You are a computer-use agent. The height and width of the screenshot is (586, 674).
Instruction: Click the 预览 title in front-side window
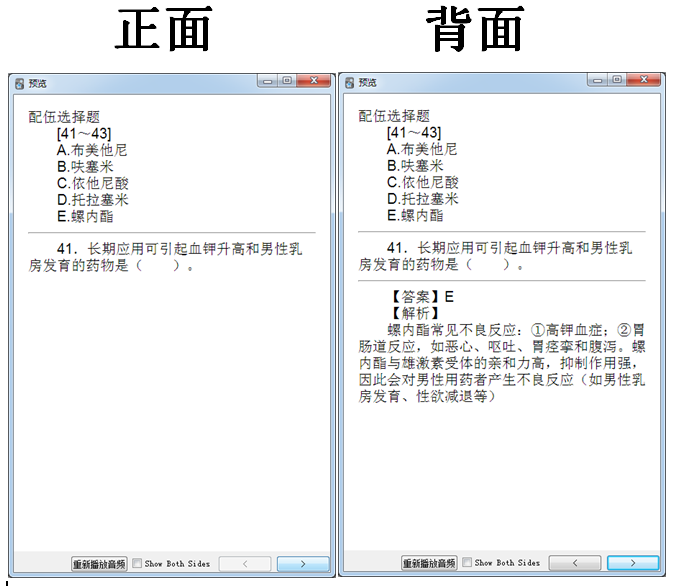[37, 83]
